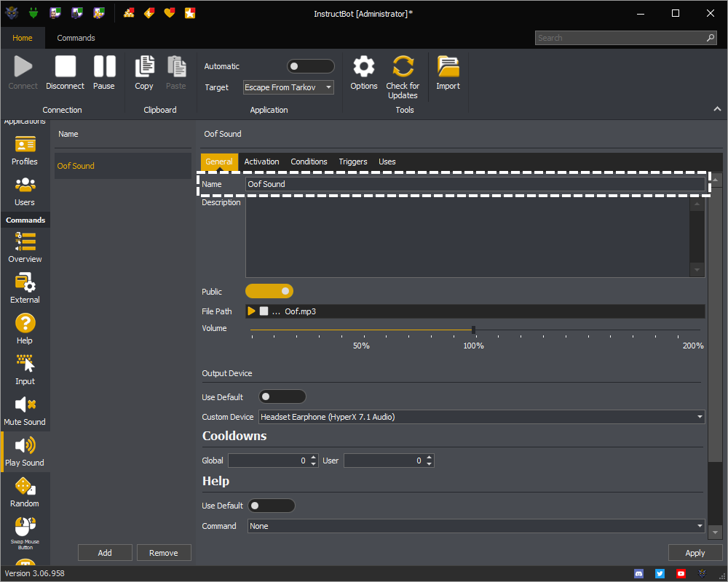This screenshot has width=728, height=582.
Task: Stop the Oof.mp3 file preview
Action: [264, 311]
